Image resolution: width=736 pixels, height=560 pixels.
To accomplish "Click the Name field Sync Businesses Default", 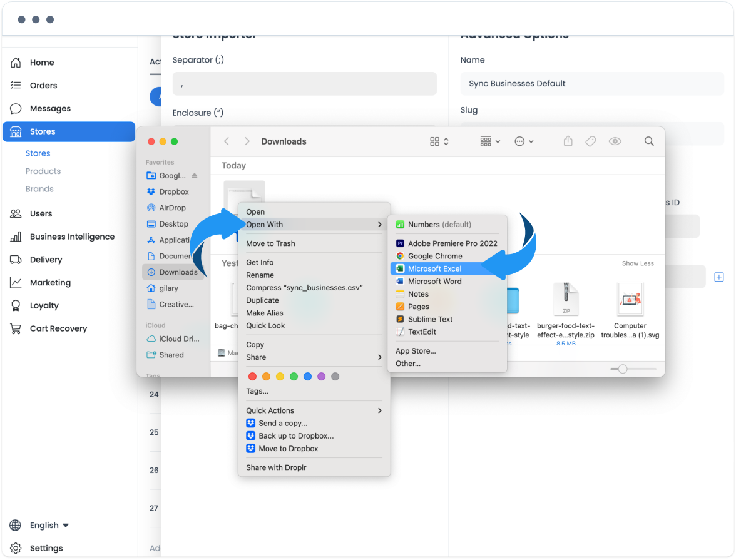I will pos(592,84).
